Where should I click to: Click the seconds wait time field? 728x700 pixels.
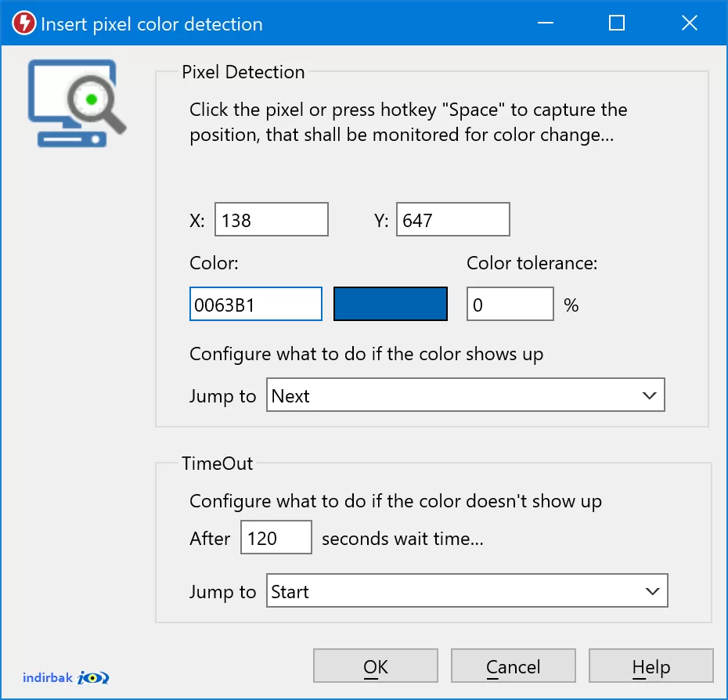click(276, 537)
